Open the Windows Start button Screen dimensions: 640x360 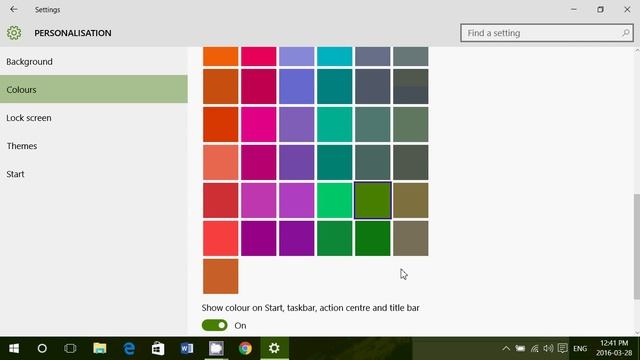pyautogui.click(x=14, y=348)
